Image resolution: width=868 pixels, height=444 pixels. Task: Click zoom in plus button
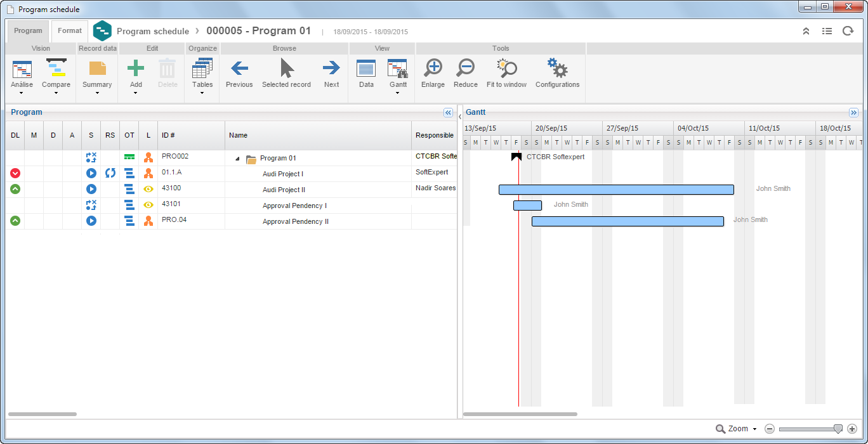(x=852, y=429)
